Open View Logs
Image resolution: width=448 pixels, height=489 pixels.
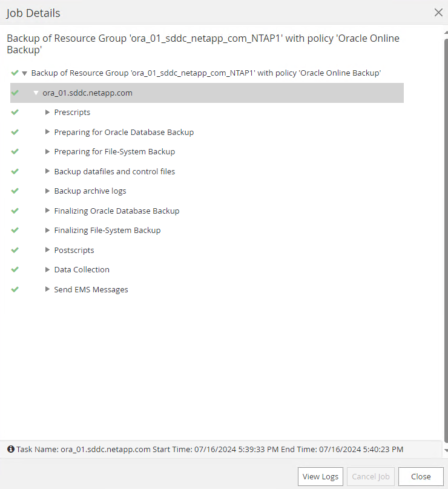tap(320, 476)
